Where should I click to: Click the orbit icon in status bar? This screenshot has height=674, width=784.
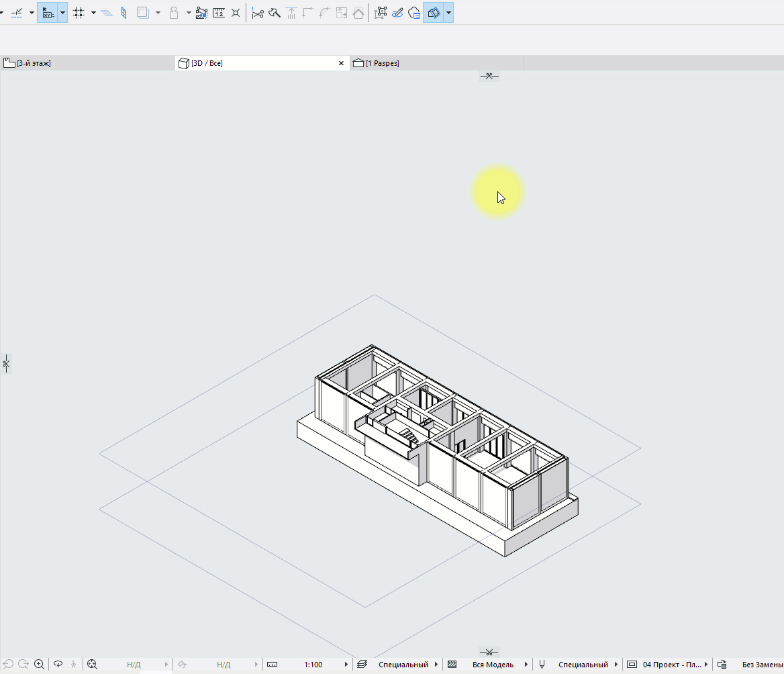point(58,665)
